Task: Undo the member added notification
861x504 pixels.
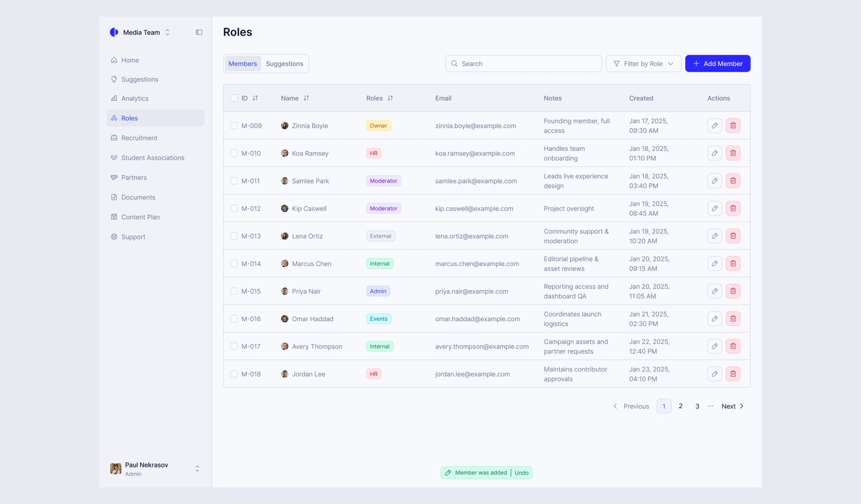Action: click(521, 473)
